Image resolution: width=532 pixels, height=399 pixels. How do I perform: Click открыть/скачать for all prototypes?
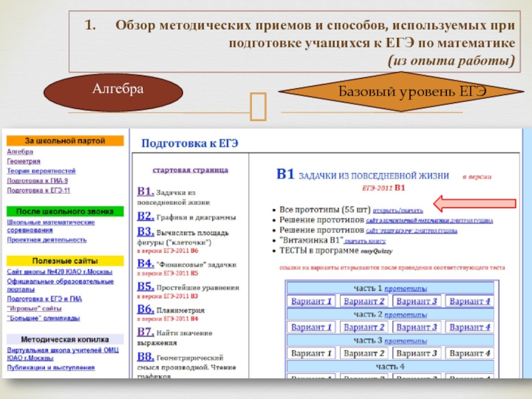pos(398,211)
